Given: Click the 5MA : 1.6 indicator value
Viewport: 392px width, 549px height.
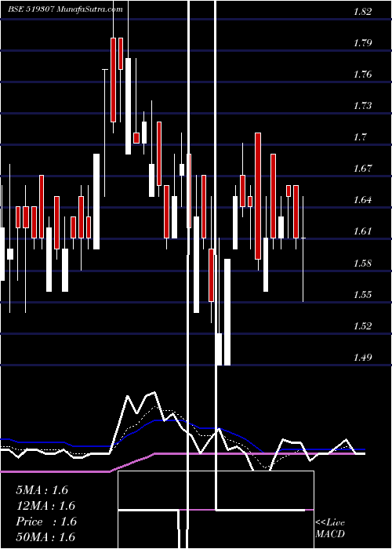Looking at the screenshot, I should pyautogui.click(x=42, y=490).
